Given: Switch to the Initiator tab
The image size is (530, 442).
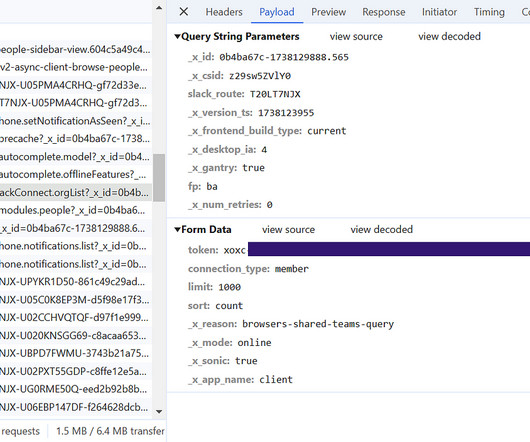Looking at the screenshot, I should [439, 12].
